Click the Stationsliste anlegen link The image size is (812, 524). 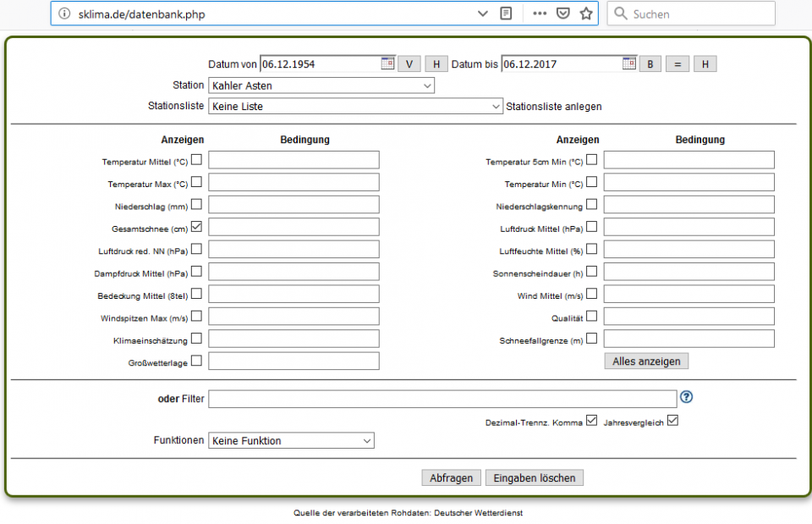pos(554,107)
